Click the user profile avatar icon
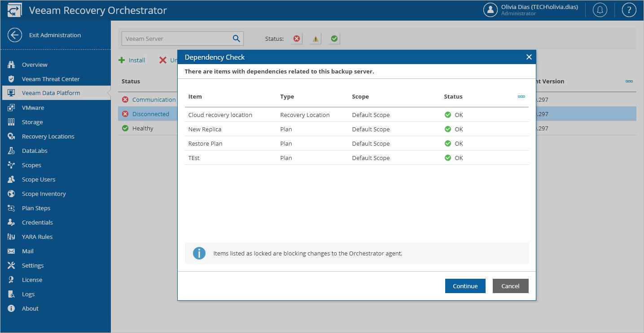 [491, 10]
